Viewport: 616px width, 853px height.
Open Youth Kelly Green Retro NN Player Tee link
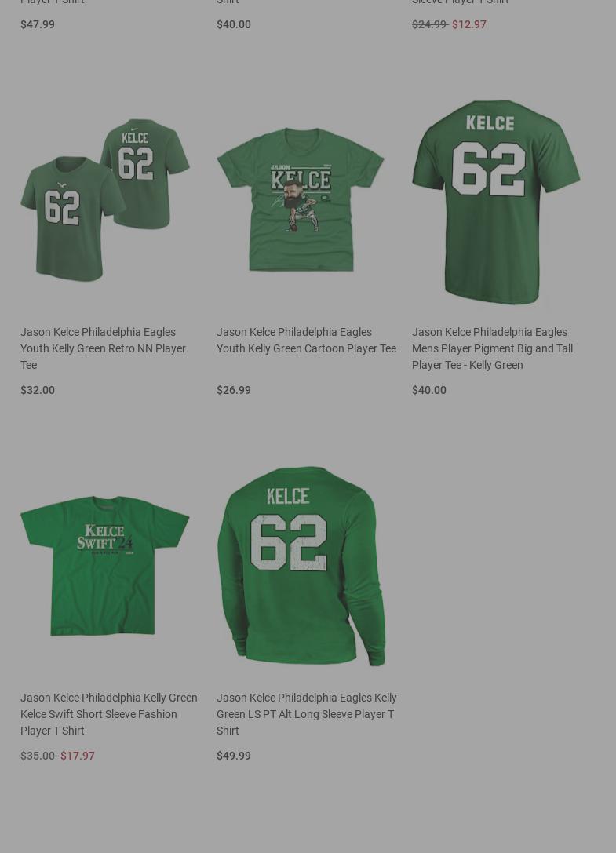coord(104,348)
